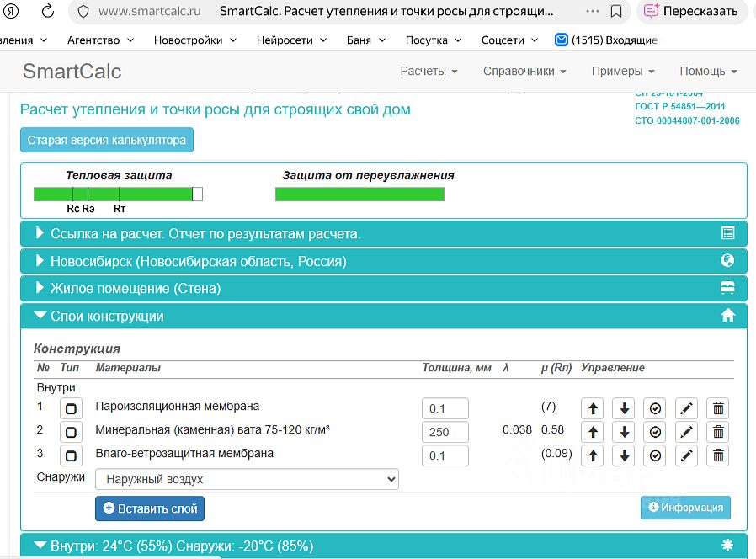Click the Вставить слой button
Screen dimensions: 756x559
point(150,508)
